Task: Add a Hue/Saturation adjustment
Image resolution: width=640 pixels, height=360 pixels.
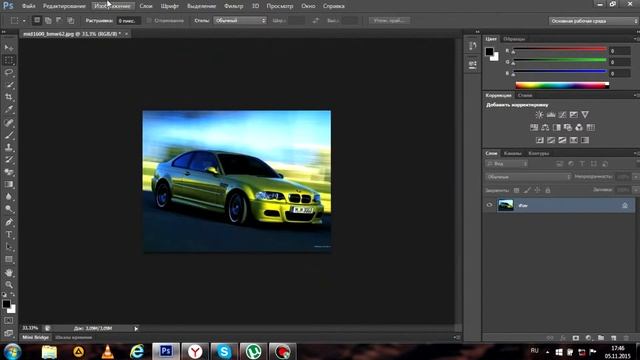Action: 534,127
